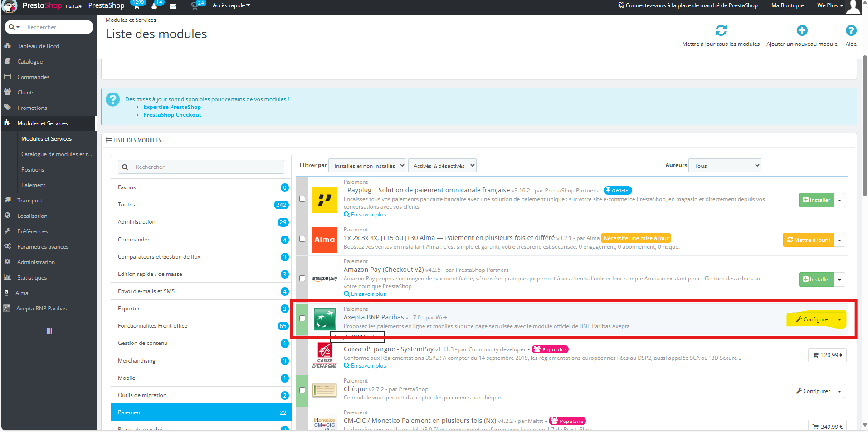This screenshot has height=432, width=868.
Task: Click the Caisse d'Epargne module logo
Action: (x=324, y=355)
